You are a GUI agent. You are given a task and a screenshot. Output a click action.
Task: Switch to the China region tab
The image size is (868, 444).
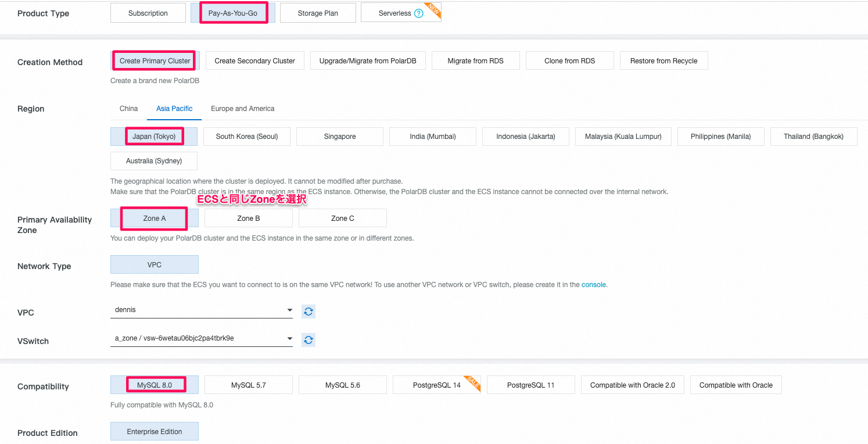point(129,109)
